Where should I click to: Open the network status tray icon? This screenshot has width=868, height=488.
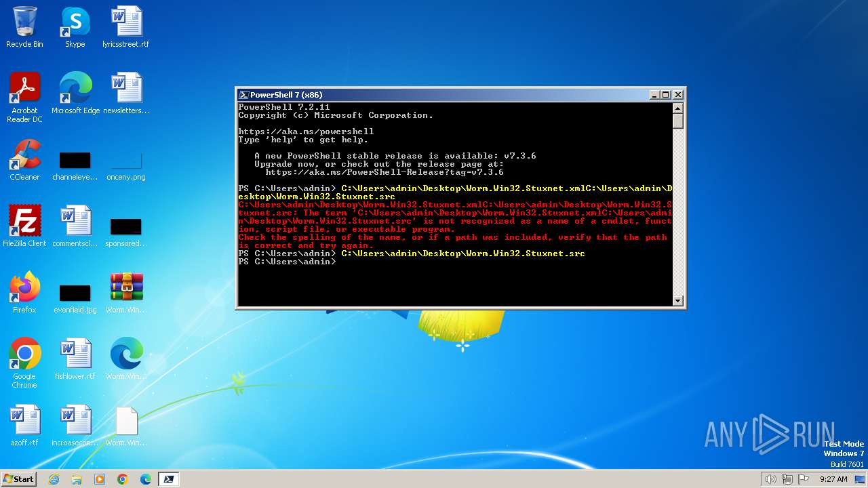click(788, 479)
